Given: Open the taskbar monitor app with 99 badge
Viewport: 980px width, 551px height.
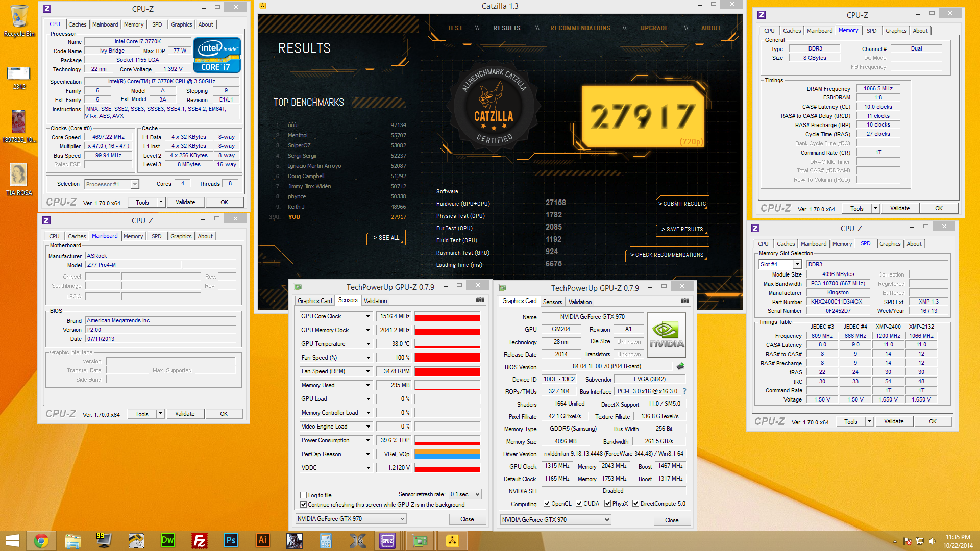Looking at the screenshot, I should [104, 540].
